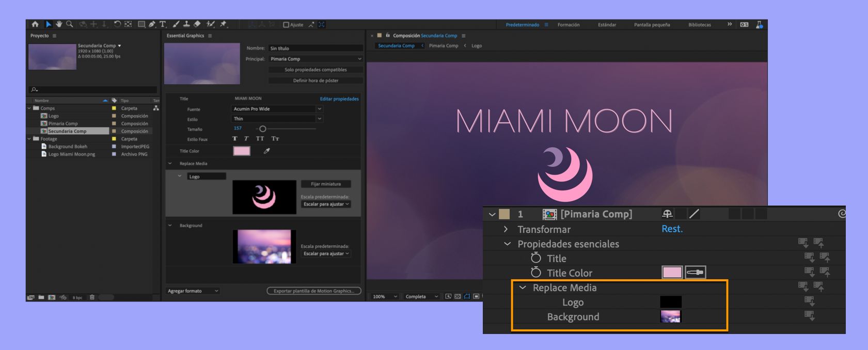Expand the Transformar property group
Viewport: 868px width, 350px height.
506,229
